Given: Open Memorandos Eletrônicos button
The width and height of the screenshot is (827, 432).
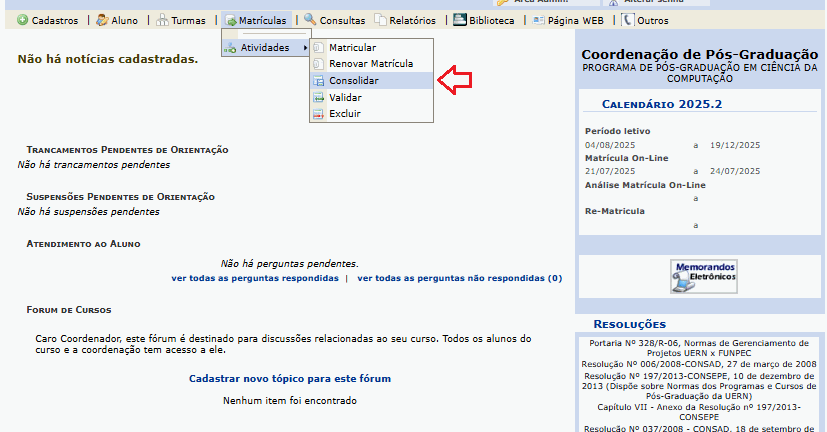Looking at the screenshot, I should point(703,275).
